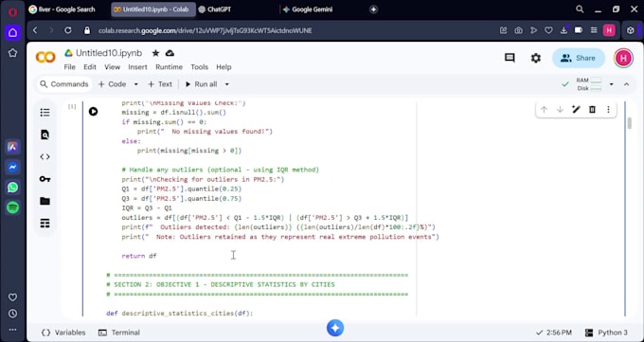Open the Tools menu
The image size is (644, 342).
tap(199, 67)
